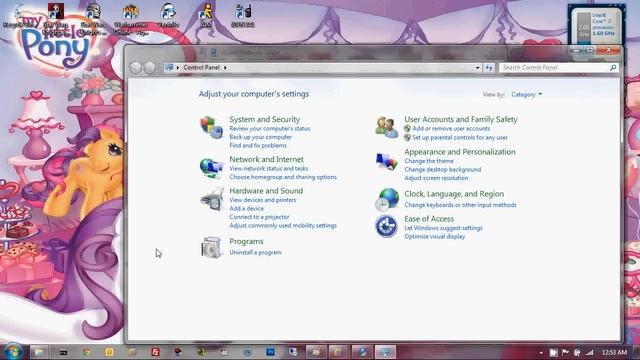Click Change keyboards or other input methods

pos(460,205)
